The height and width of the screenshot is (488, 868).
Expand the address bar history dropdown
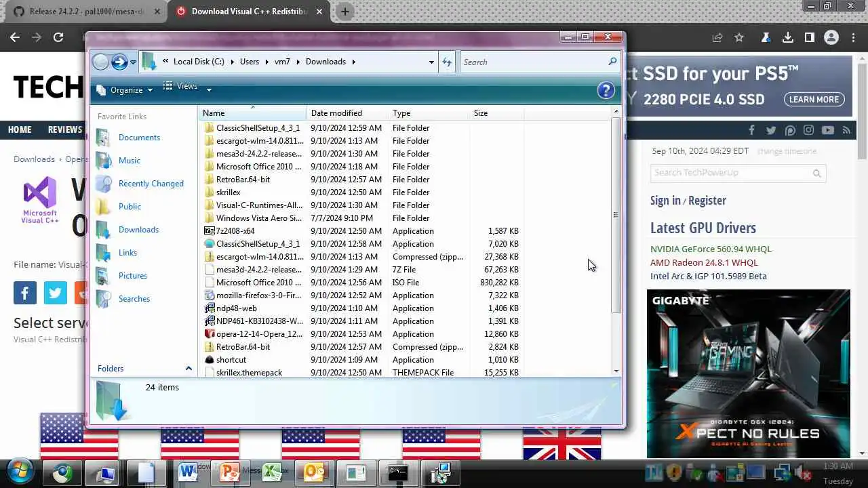(x=431, y=62)
